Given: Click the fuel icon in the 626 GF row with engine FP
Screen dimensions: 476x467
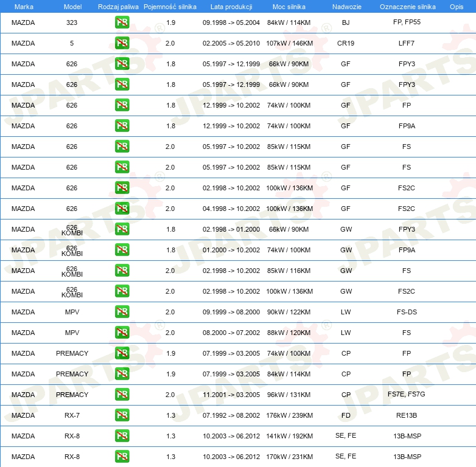Looking at the screenshot, I should pos(122,105).
